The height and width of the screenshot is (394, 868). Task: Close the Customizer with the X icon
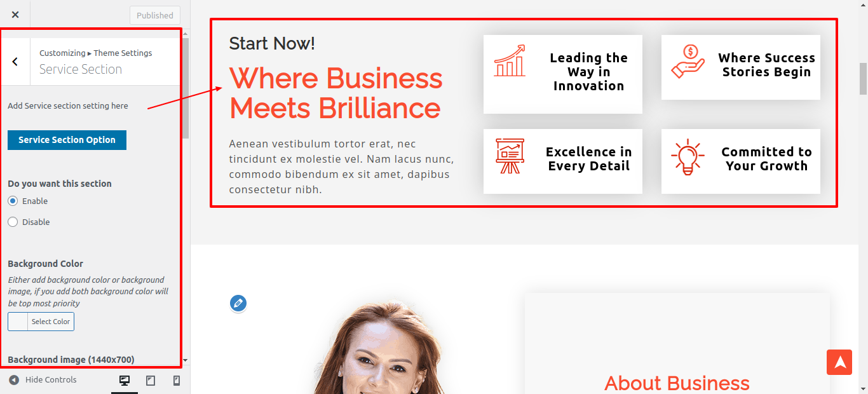tap(15, 15)
